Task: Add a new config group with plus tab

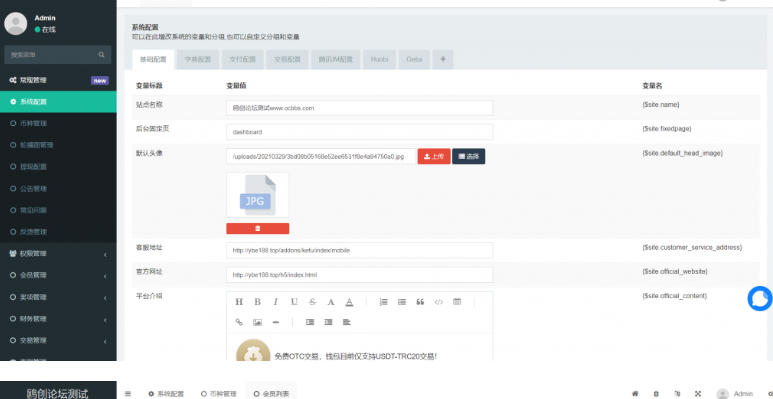Action: 443,59
